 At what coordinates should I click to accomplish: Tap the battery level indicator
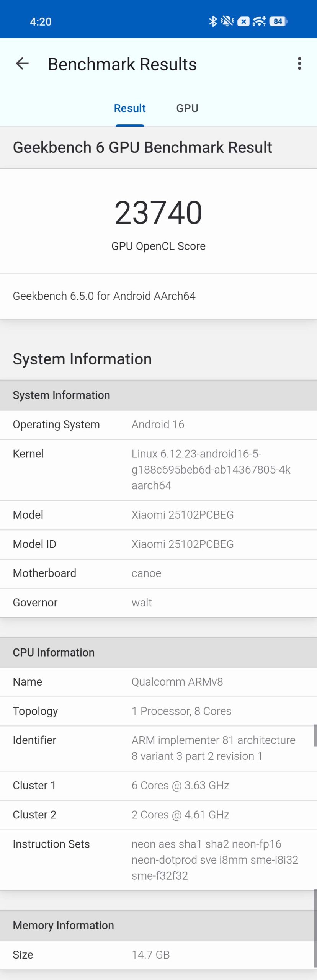278,21
